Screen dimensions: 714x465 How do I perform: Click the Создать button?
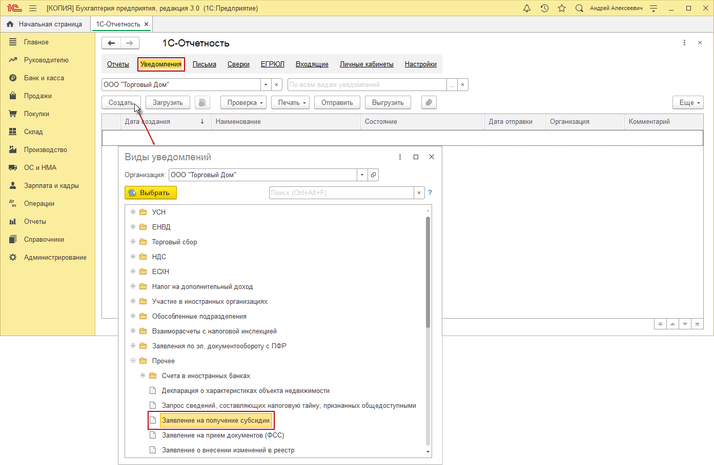click(x=121, y=102)
